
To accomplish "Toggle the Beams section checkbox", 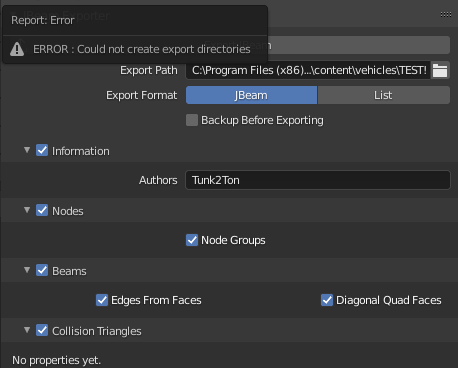I will (x=42, y=270).
